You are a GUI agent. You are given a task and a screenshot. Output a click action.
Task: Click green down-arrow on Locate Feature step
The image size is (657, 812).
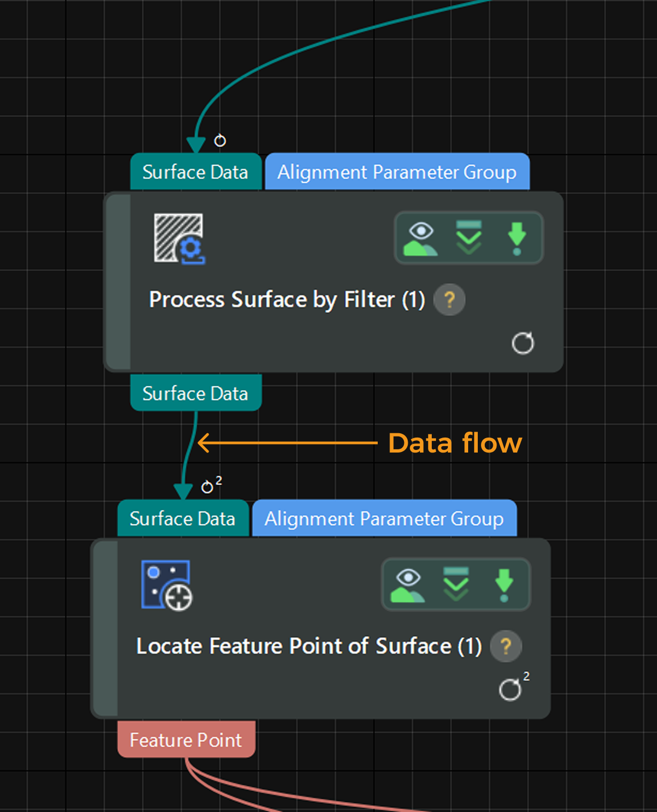504,585
